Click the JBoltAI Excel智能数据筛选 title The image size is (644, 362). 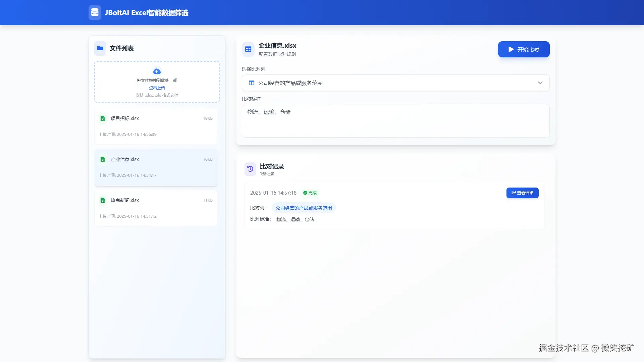(x=147, y=13)
